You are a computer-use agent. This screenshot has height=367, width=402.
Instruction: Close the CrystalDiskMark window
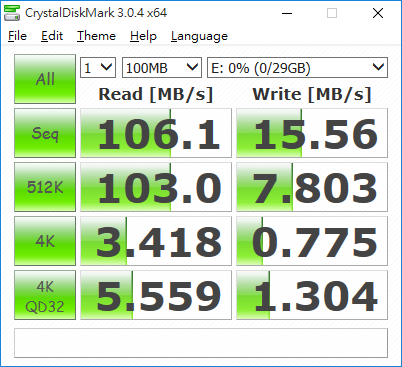tap(378, 13)
